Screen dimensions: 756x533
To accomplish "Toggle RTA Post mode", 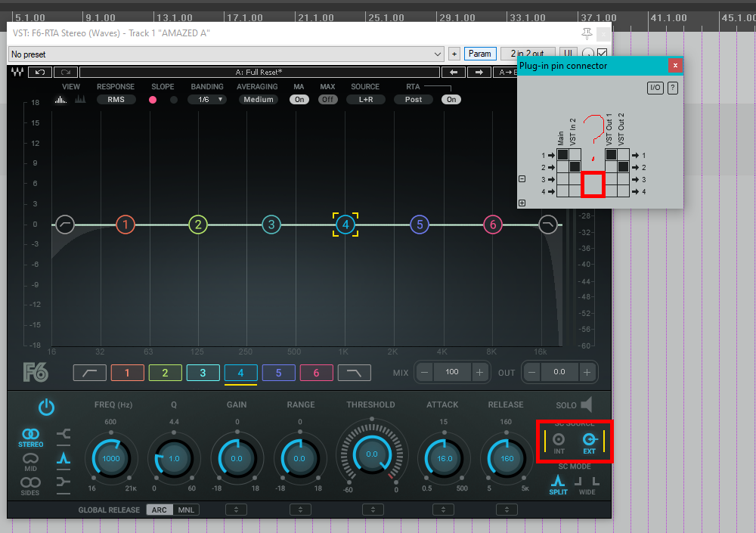I will 414,99.
